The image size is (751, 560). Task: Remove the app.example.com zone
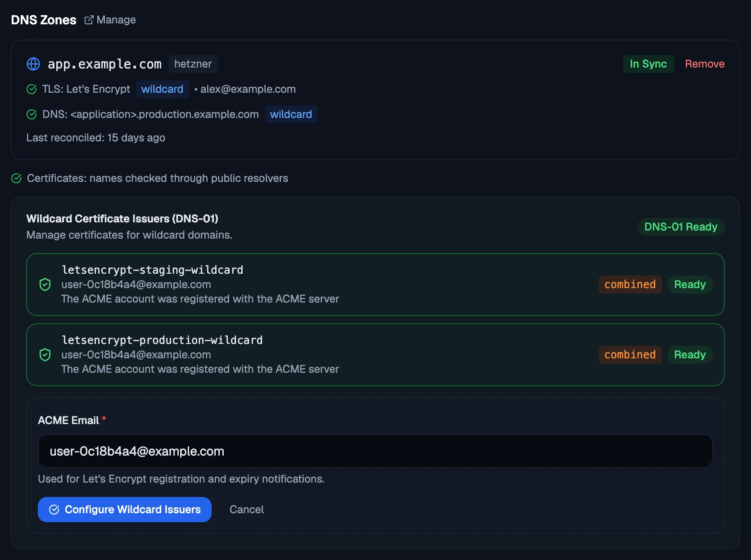[x=705, y=64]
